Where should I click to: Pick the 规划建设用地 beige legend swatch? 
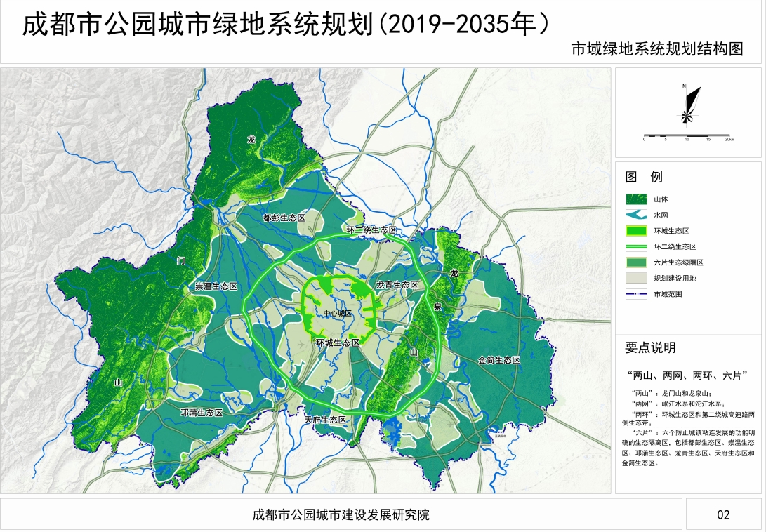pyautogui.click(x=636, y=279)
